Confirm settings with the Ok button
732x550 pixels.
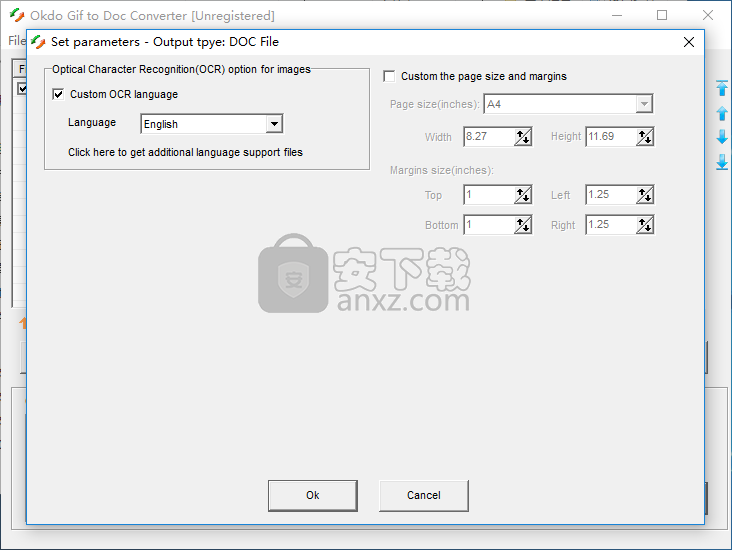(313, 495)
